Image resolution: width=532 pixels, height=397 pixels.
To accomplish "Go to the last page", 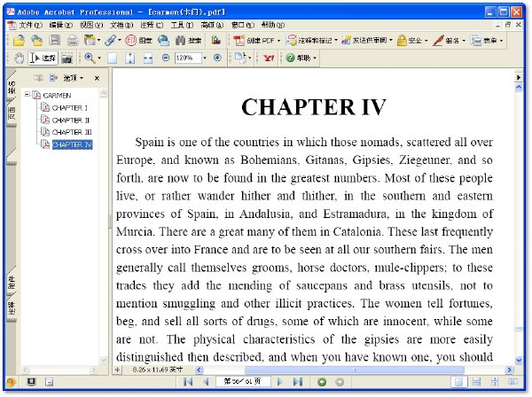I will coord(298,382).
